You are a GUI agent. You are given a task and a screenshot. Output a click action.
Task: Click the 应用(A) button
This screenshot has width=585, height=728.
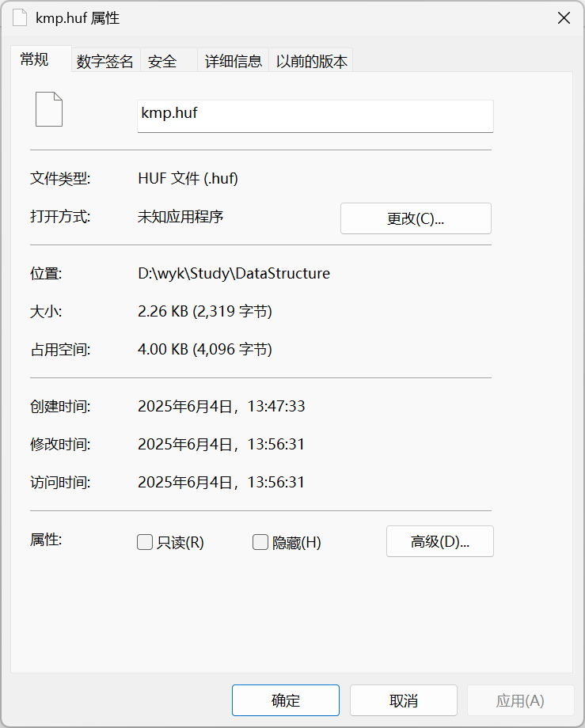pos(519,700)
